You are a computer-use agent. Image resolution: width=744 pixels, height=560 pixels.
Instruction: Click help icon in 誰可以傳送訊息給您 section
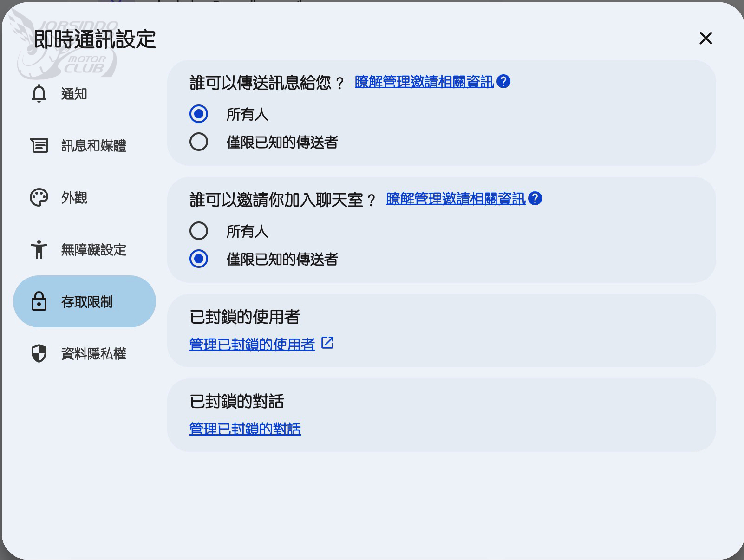point(503,82)
